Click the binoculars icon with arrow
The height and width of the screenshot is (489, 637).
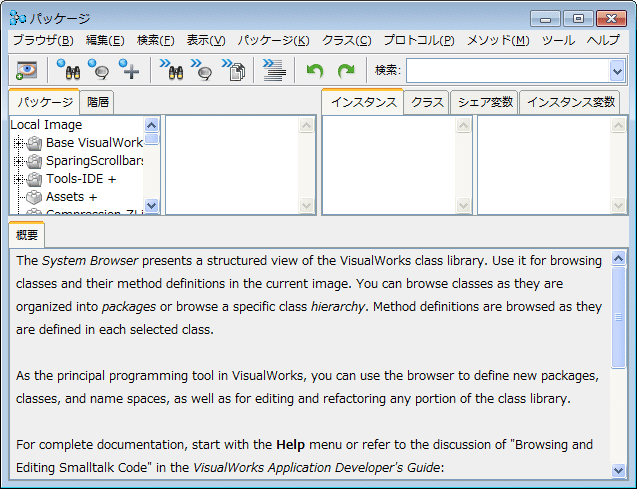[x=172, y=70]
